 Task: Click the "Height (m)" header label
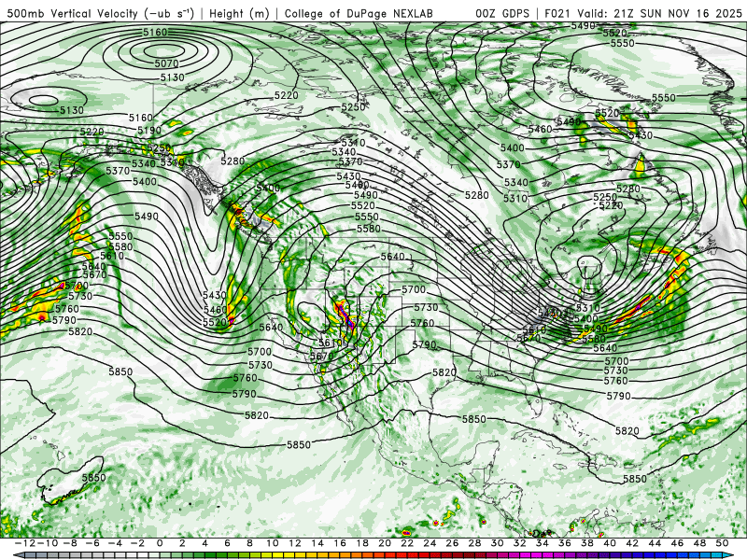[x=239, y=13]
